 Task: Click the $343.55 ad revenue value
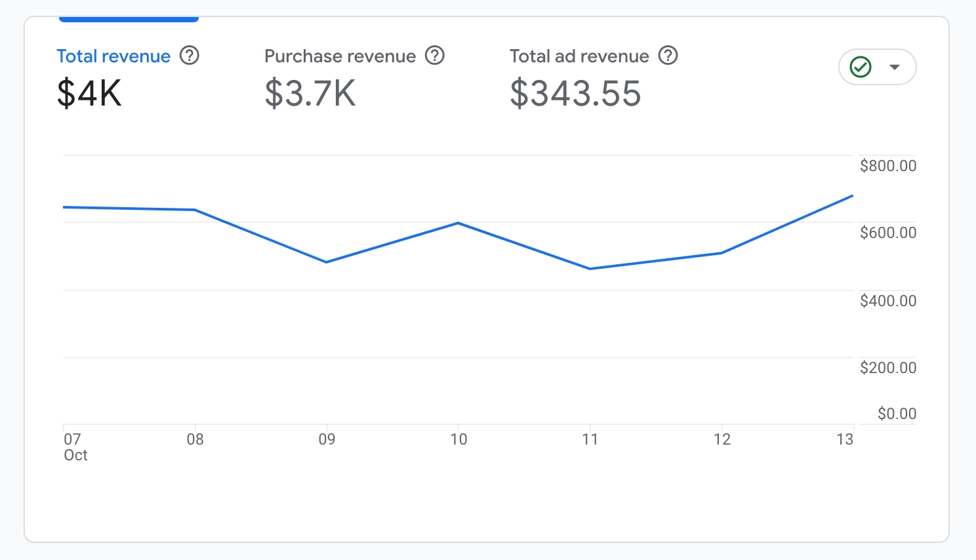coord(575,93)
